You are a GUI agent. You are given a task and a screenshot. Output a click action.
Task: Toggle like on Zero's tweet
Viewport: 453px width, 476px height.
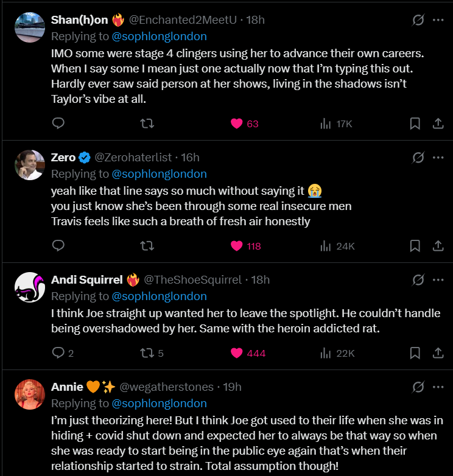237,246
